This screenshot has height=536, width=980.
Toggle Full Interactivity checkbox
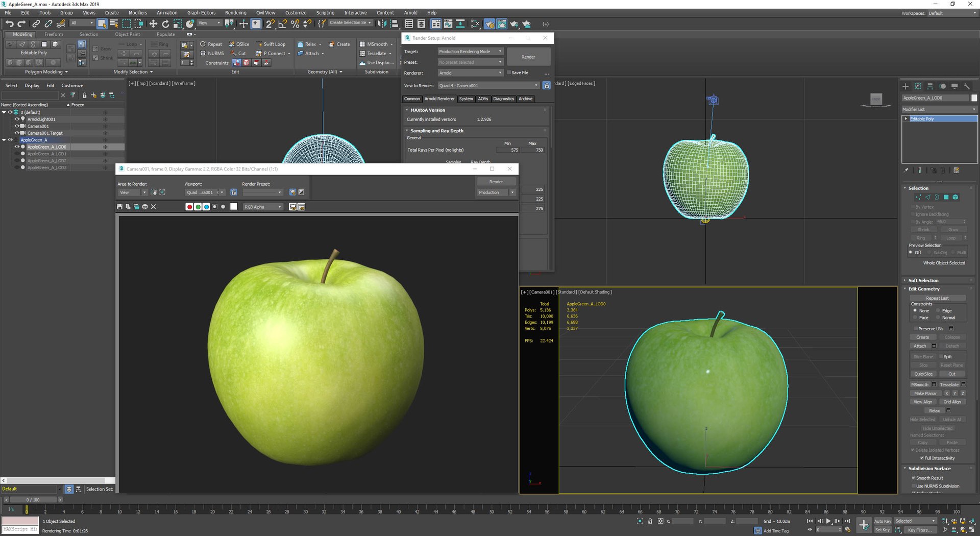(x=922, y=458)
